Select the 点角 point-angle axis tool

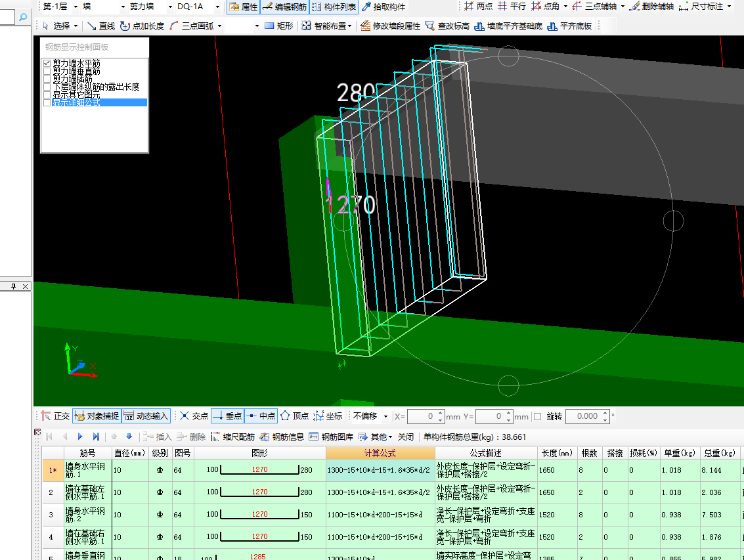545,6
